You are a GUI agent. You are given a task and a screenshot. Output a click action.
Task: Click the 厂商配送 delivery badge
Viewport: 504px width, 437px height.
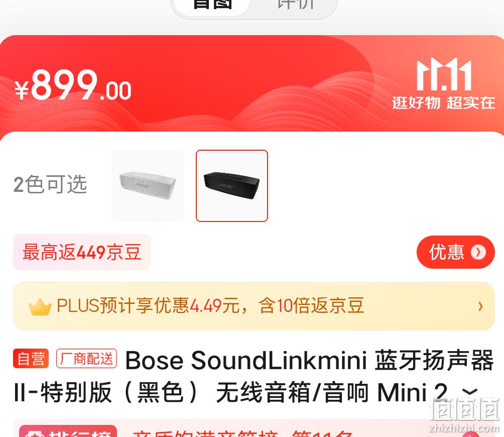86,358
